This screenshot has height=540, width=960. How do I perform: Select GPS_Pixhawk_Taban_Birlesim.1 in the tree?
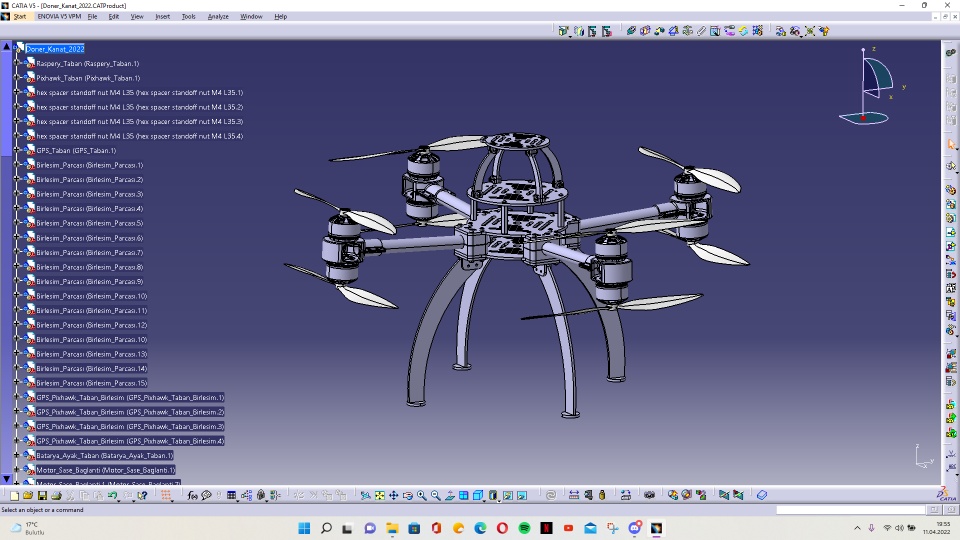click(130, 397)
